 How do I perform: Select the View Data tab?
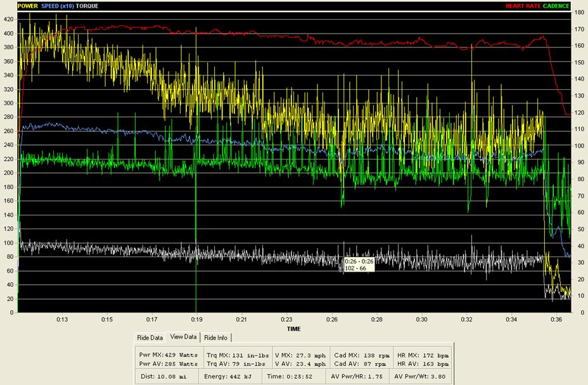click(183, 337)
